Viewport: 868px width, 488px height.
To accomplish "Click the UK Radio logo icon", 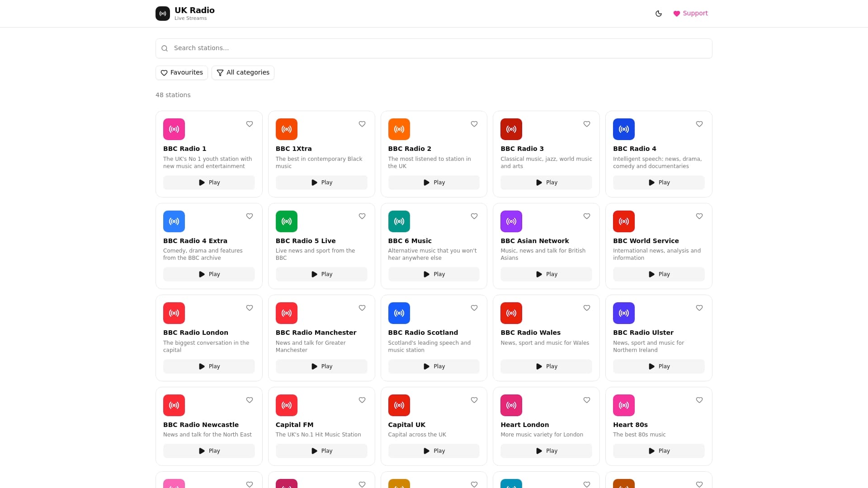I will 163,14.
